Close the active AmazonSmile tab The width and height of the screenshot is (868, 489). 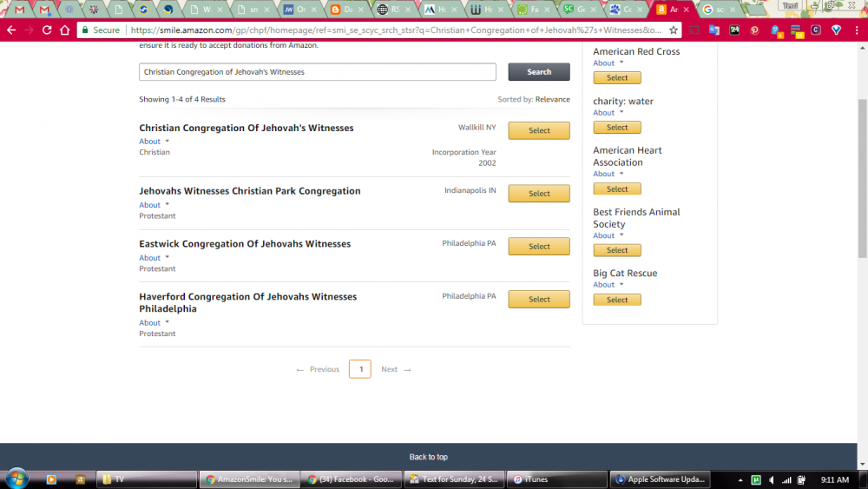[686, 10]
